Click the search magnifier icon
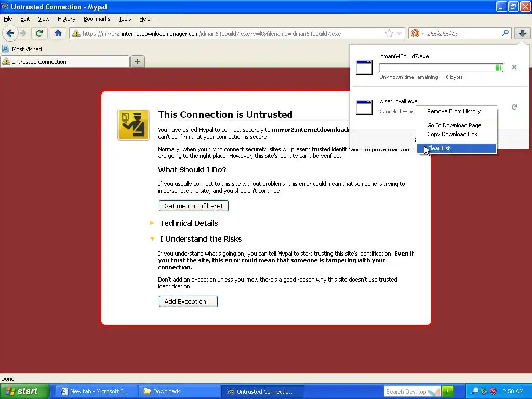This screenshot has height=399, width=532. [505, 33]
